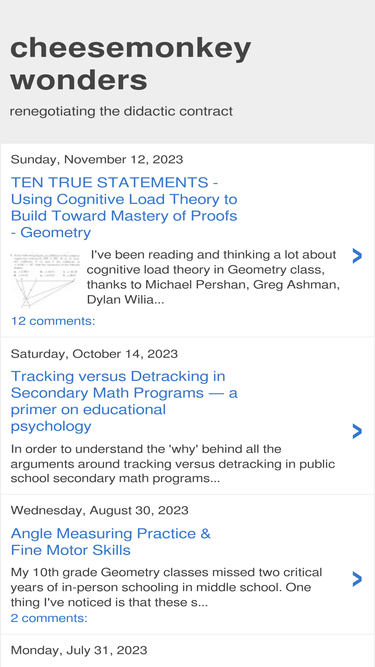The image size is (375, 667).
Task: Click the Saturday, October 14, 2023 date header
Action: 94,354
